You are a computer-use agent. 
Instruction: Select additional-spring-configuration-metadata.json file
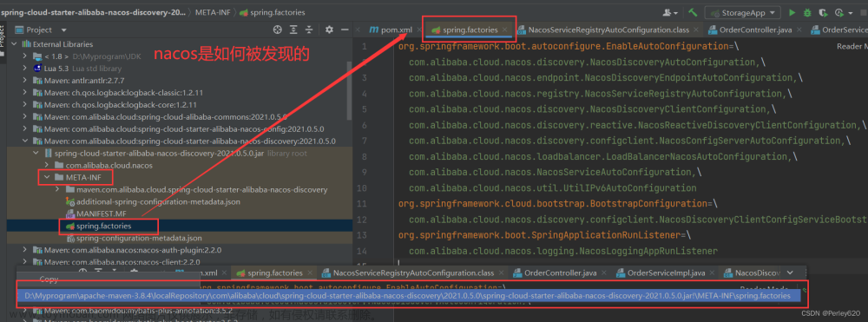tap(158, 202)
